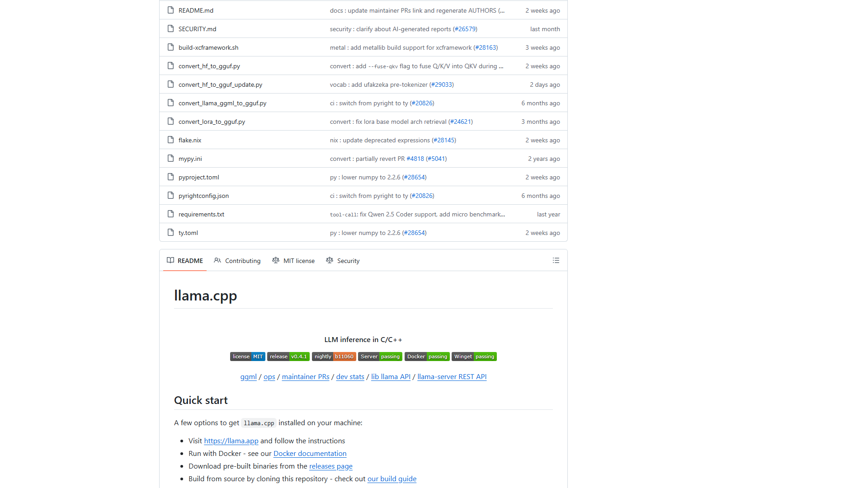
Task: Switch to the MIT license tab
Action: coord(293,261)
